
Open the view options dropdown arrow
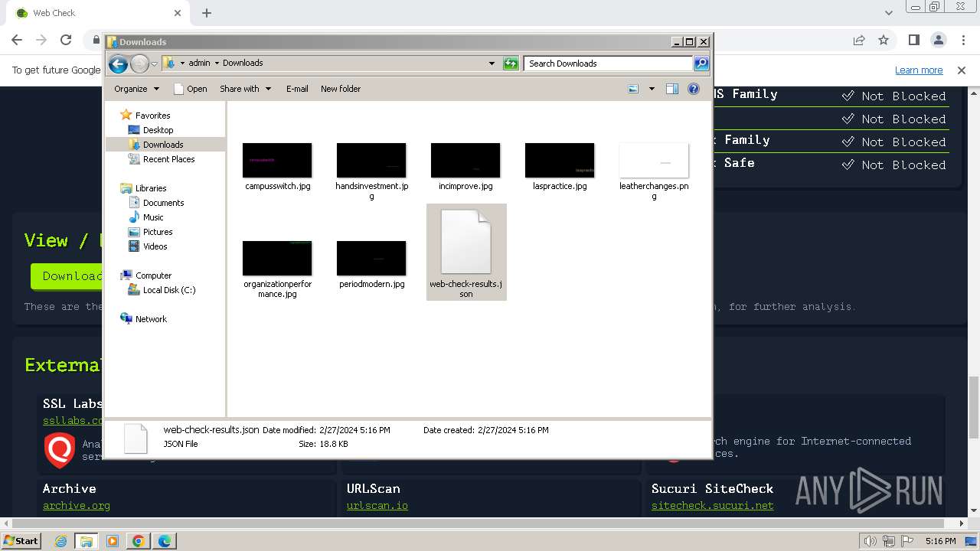click(x=652, y=89)
